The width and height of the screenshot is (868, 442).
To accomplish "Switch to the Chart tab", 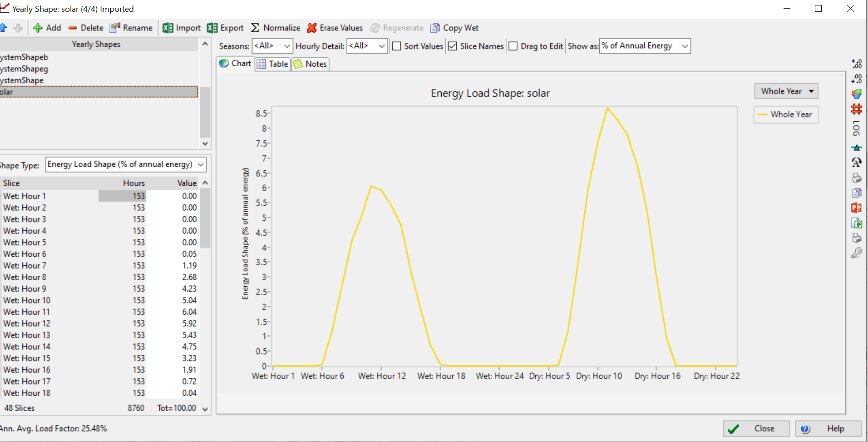I will pyautogui.click(x=235, y=64).
